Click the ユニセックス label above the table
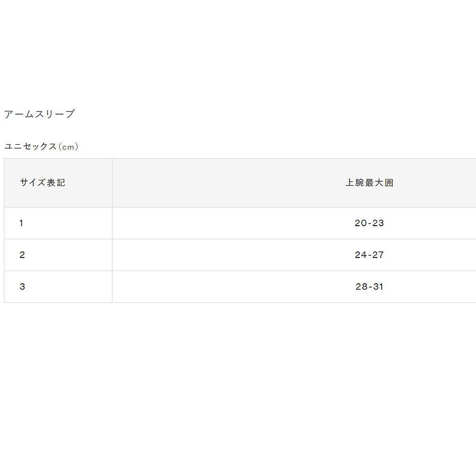This screenshot has height=476, width=476. point(30,147)
